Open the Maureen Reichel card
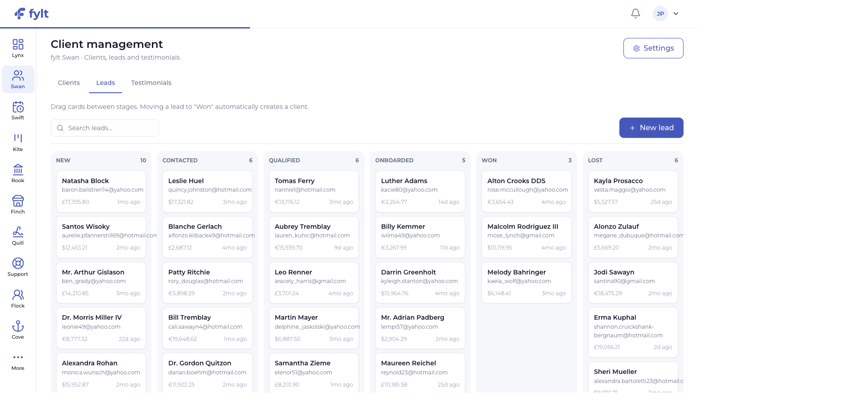The height and width of the screenshot is (407, 868). point(420,373)
